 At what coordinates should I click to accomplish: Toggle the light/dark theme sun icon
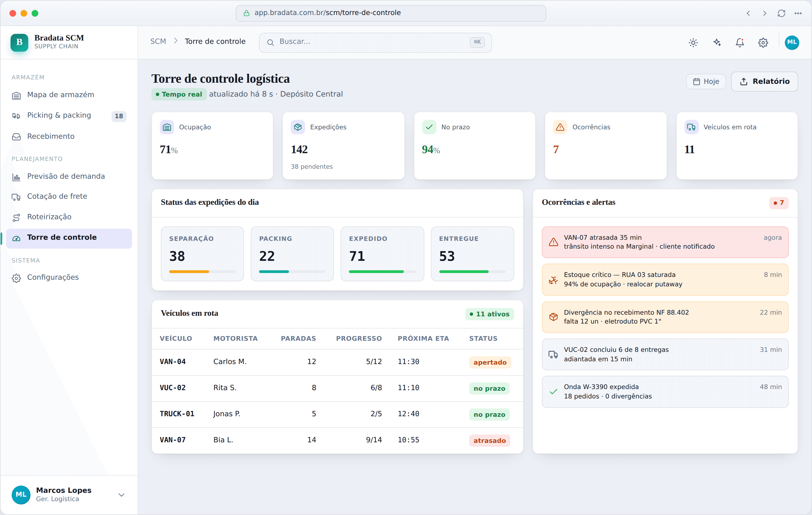(693, 42)
